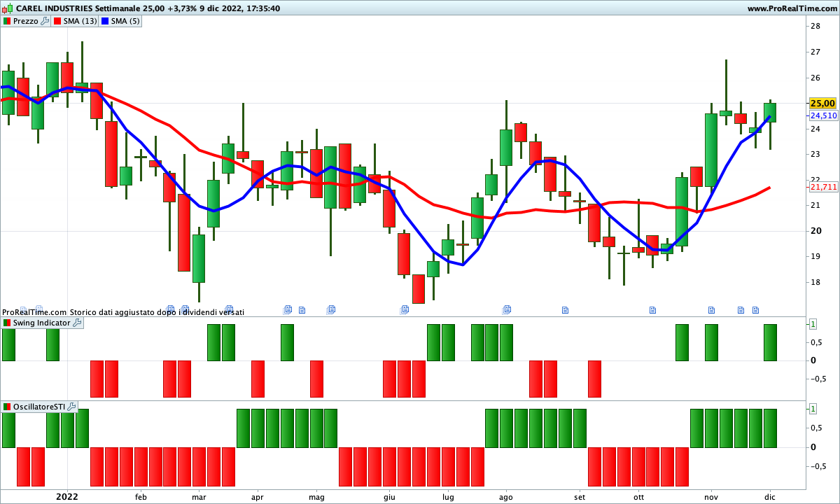Open the Swing Indicator wrench settings

77,323
